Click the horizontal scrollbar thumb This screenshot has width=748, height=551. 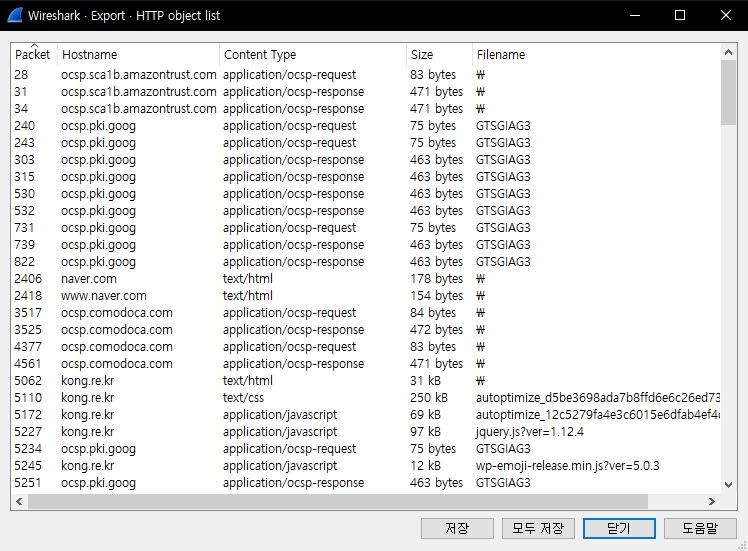(338, 501)
